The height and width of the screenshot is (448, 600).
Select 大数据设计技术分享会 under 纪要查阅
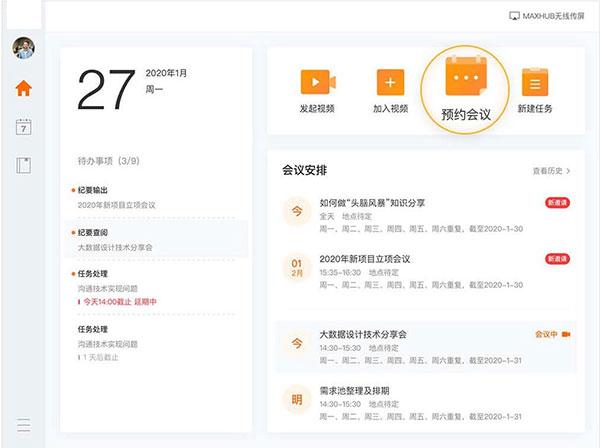[115, 248]
